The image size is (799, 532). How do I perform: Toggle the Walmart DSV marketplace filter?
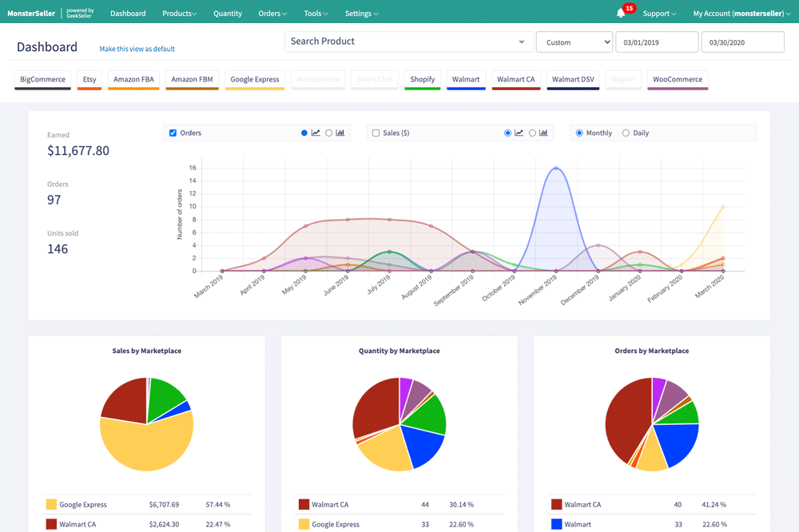(573, 80)
